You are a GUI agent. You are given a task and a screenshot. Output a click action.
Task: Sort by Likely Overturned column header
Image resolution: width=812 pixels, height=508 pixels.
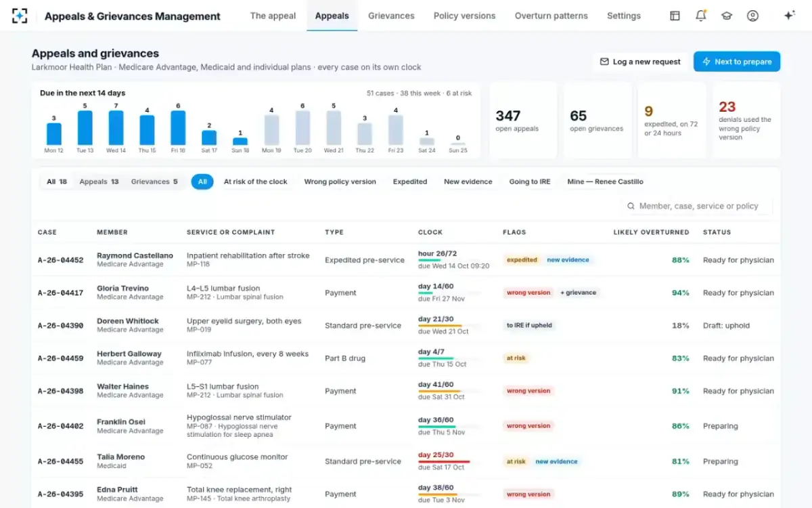click(x=651, y=232)
